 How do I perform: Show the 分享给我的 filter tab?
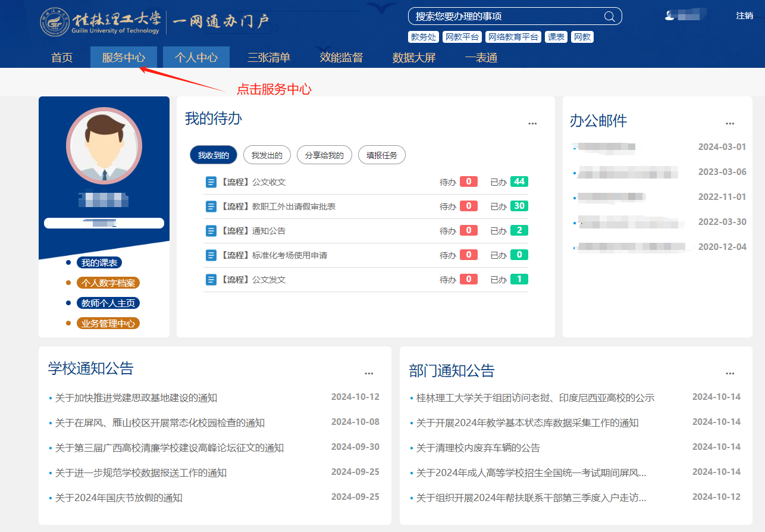pyautogui.click(x=324, y=155)
